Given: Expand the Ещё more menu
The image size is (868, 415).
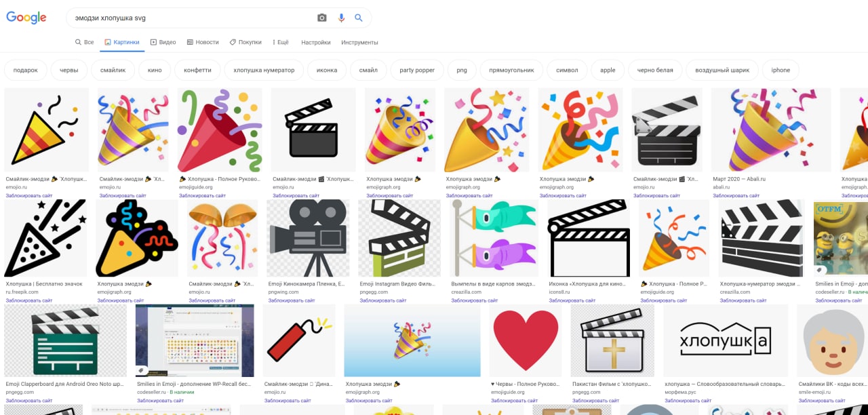Looking at the screenshot, I should point(281,42).
